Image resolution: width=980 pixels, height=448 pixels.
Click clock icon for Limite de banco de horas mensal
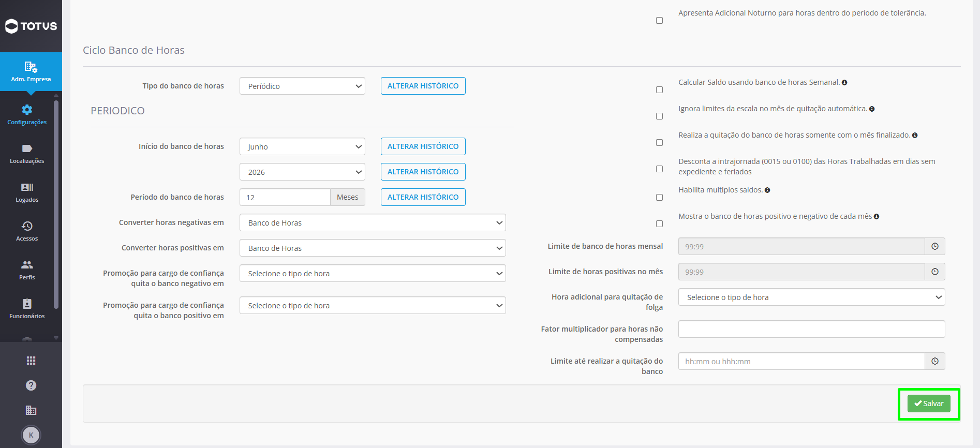935,246
